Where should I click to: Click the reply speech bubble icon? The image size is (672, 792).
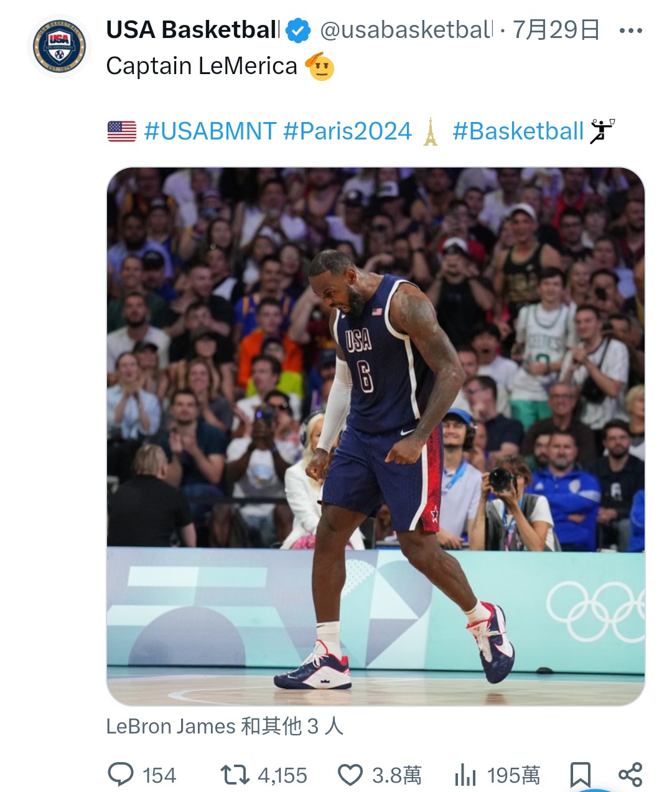121,775
